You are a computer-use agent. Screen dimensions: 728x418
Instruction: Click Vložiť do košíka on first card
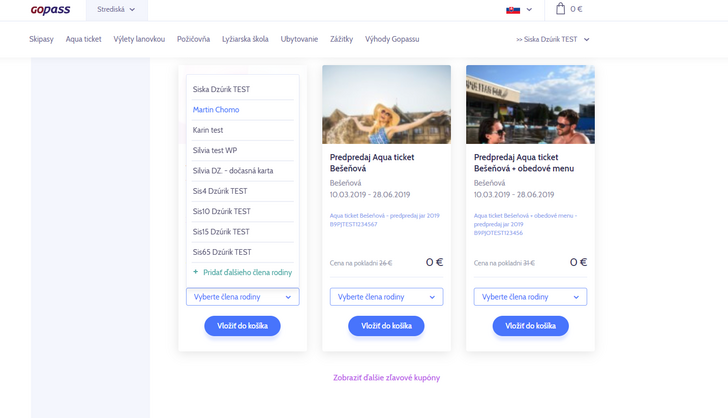pyautogui.click(x=242, y=326)
